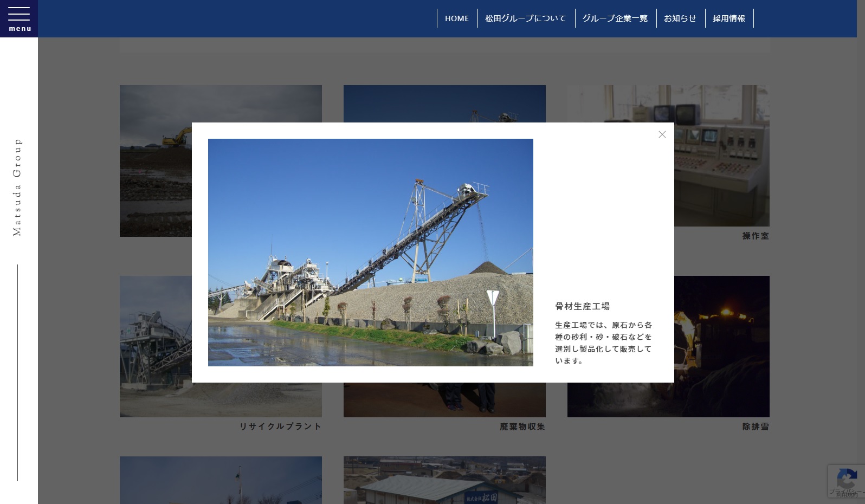This screenshot has width=865, height=504.
Task: Open お知らせ news page
Action: click(x=680, y=18)
